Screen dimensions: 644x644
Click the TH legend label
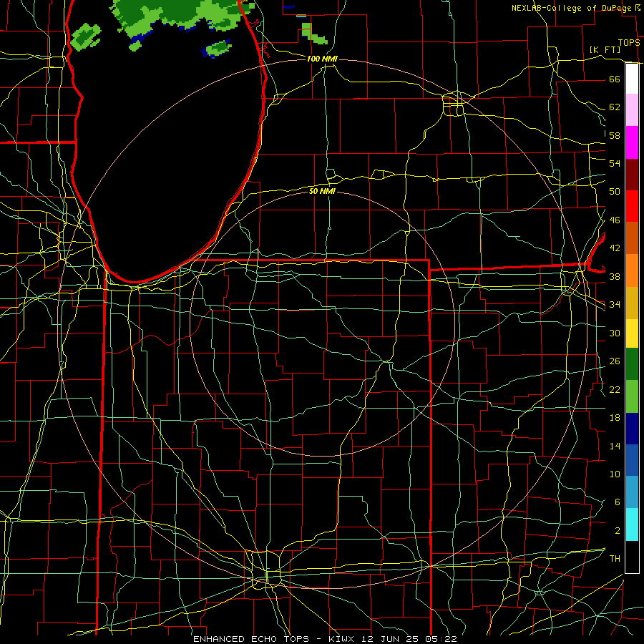(615, 559)
